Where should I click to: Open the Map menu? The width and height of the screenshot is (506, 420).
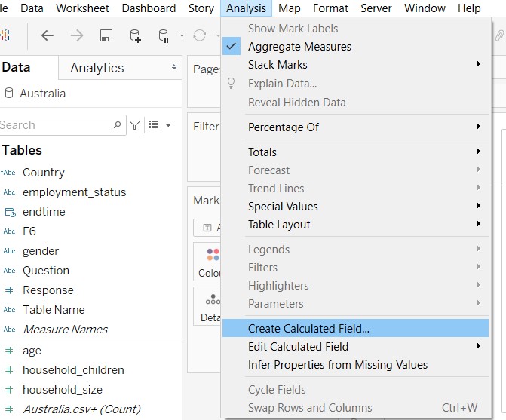coord(289,8)
